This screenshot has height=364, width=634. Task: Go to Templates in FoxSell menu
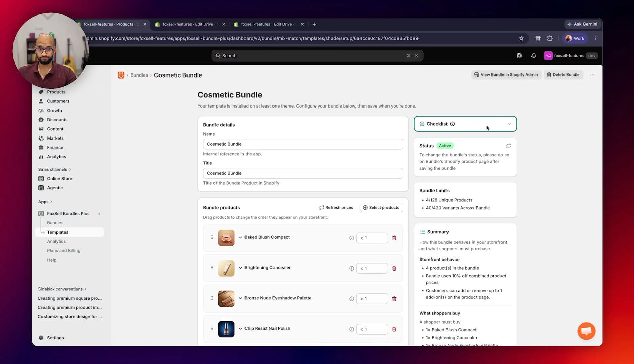69,232
